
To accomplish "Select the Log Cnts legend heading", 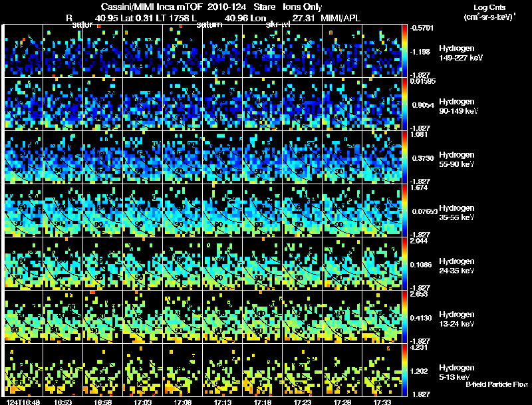I will tap(489, 7).
